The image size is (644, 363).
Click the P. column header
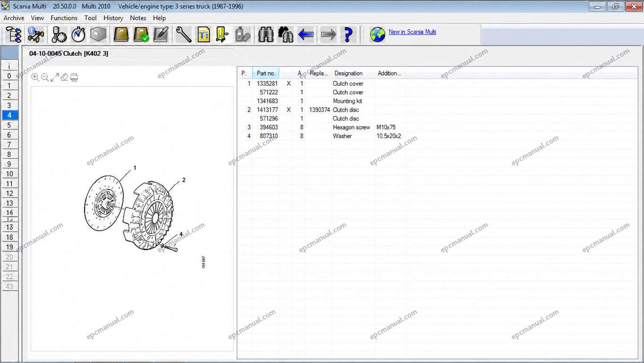click(x=244, y=73)
